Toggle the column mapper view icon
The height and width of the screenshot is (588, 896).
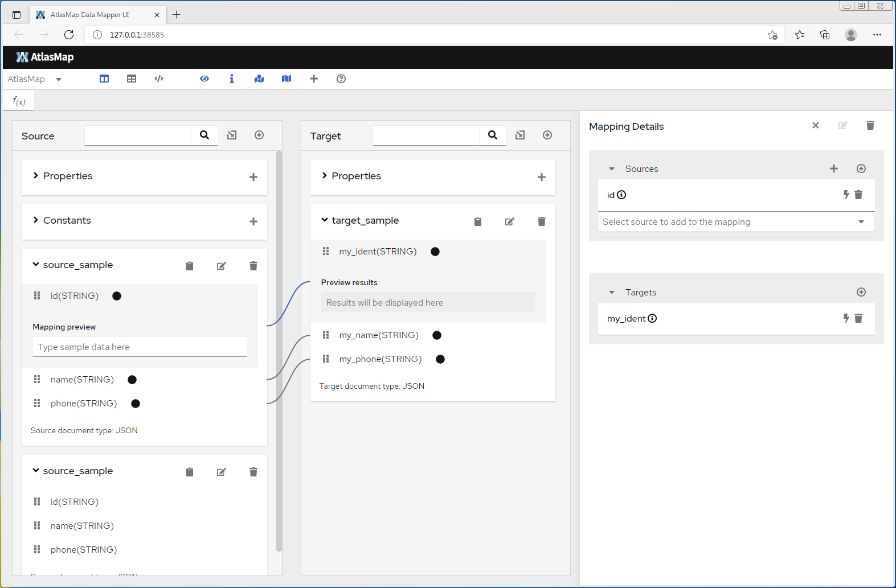click(x=104, y=79)
